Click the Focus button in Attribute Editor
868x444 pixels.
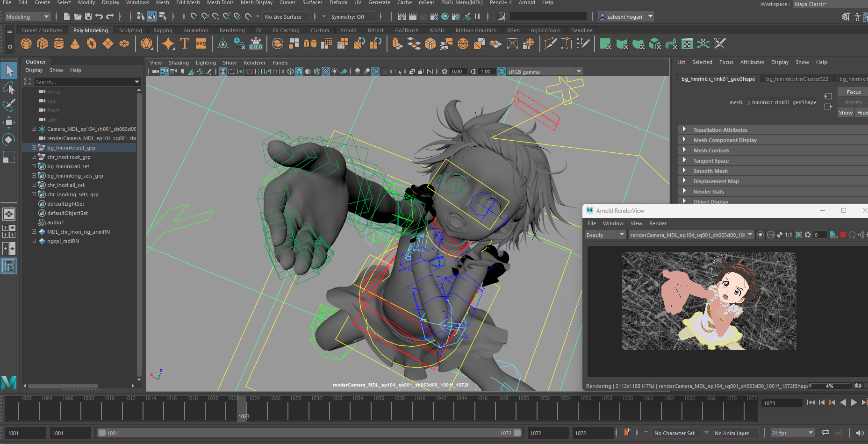(x=853, y=92)
